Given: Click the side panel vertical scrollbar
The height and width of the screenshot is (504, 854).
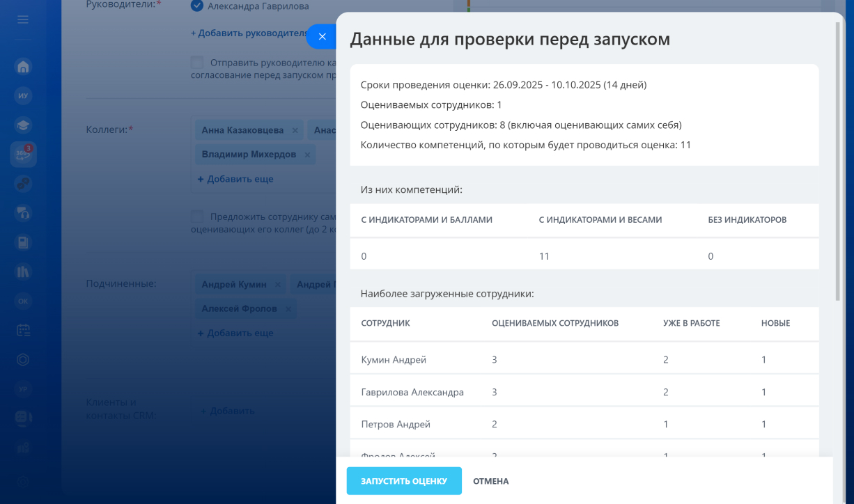Looking at the screenshot, I should (x=837, y=160).
